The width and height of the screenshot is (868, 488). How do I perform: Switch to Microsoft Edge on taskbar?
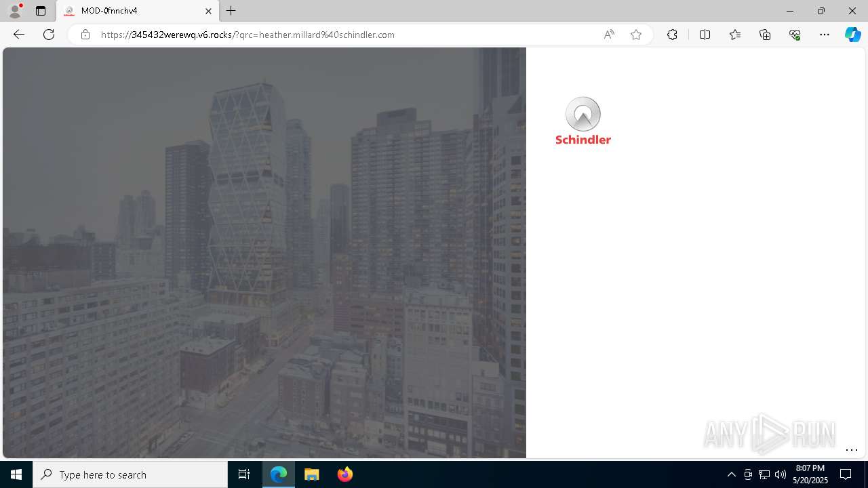tap(279, 474)
